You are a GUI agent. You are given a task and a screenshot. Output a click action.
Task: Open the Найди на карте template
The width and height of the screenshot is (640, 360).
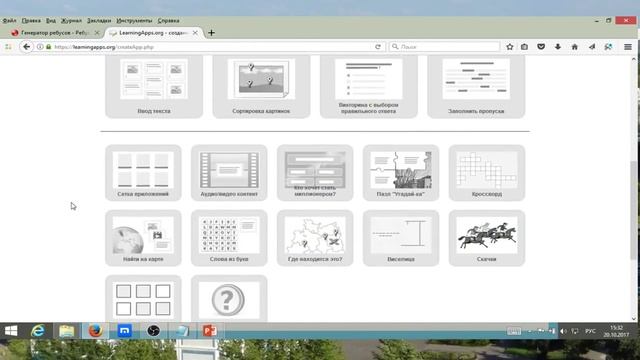click(143, 238)
